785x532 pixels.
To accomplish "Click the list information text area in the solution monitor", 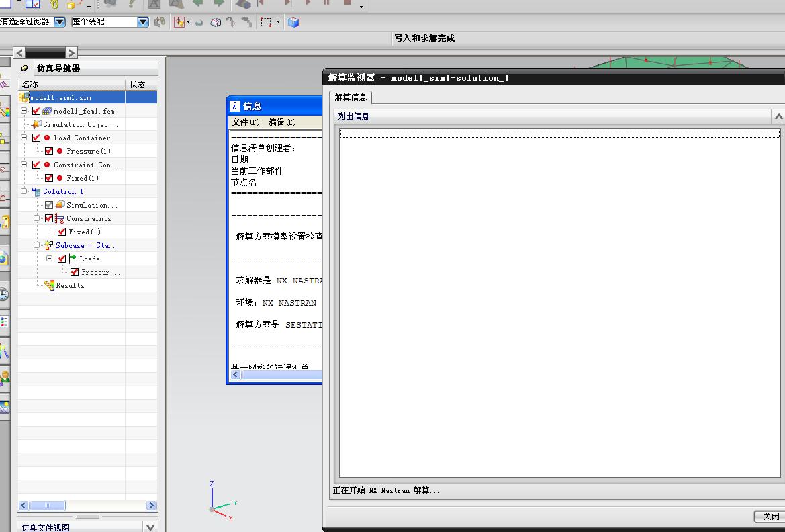I will (560, 302).
